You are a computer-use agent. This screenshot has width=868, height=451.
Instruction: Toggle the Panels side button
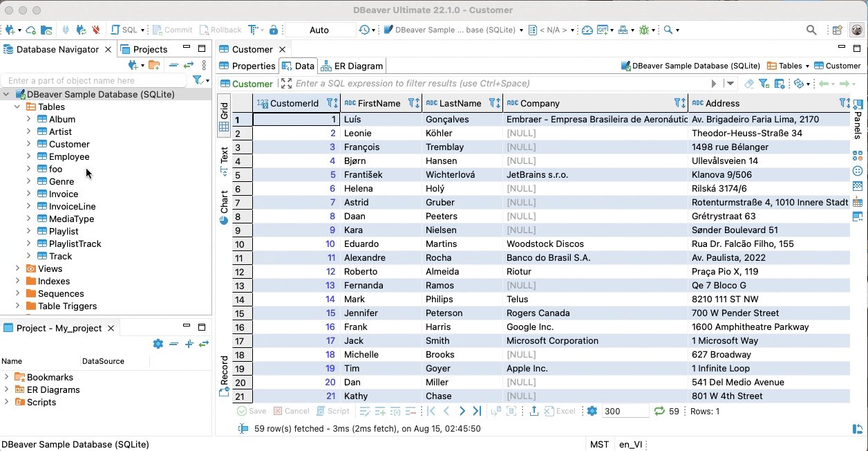pyautogui.click(x=858, y=120)
